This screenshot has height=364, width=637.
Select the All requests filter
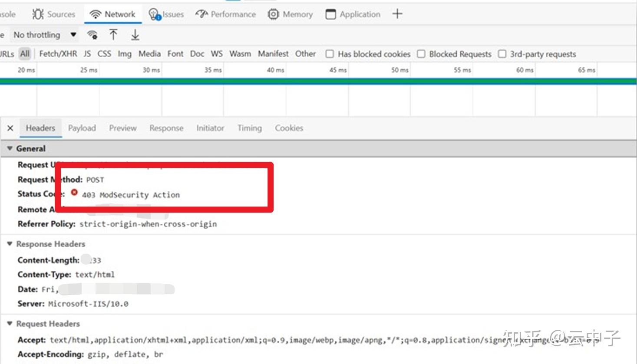pos(24,54)
